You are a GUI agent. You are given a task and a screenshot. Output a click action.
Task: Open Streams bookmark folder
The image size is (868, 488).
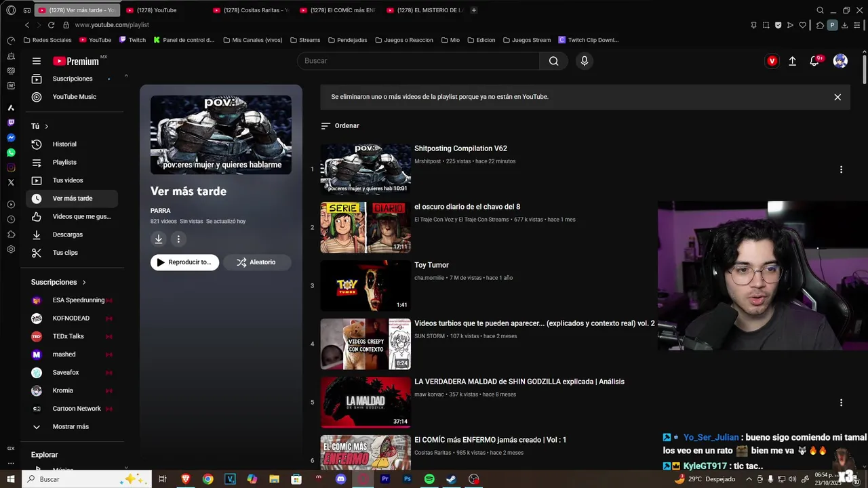(x=304, y=40)
